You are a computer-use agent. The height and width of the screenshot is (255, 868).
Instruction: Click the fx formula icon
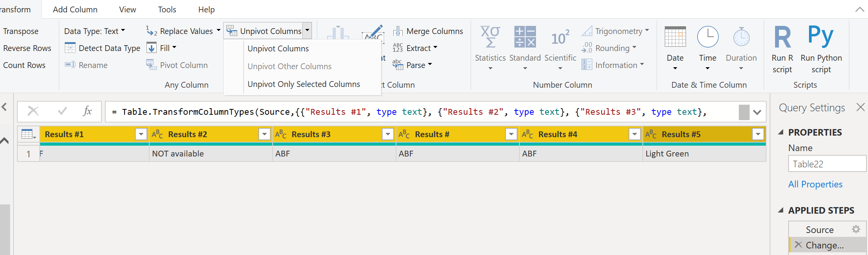[88, 111]
